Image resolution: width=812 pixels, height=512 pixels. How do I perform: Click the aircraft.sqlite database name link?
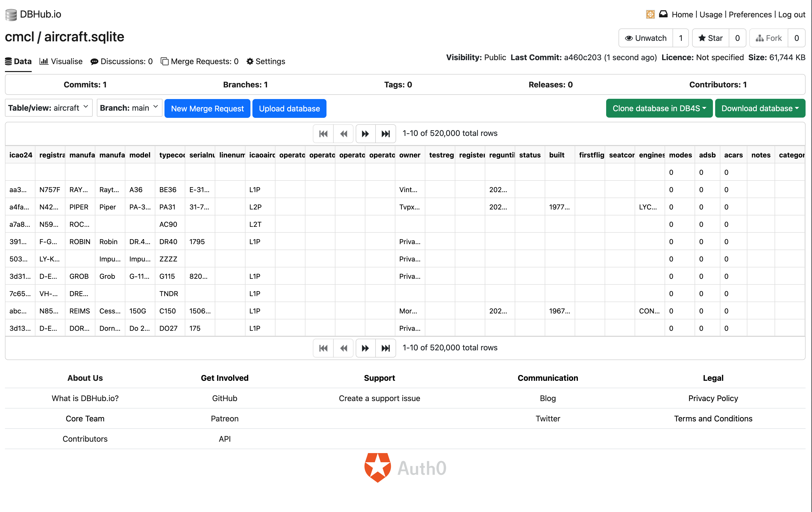click(84, 37)
